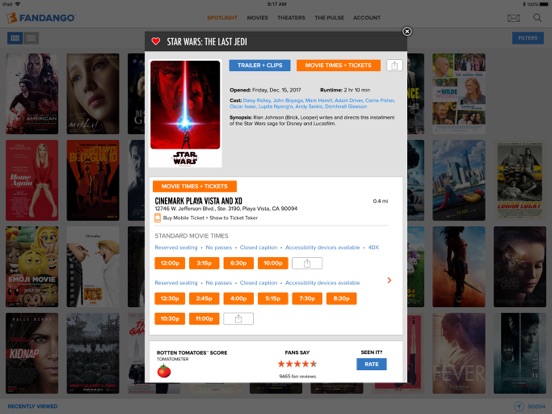This screenshot has height=414, width=552.
Task: Open the Adam Driver cast link
Action: (348, 100)
